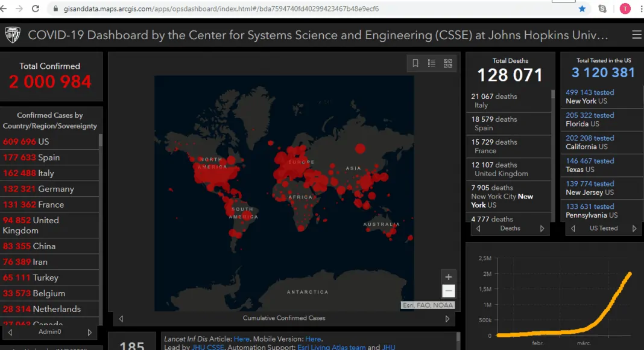Click the Johns Hopkins shield logo
Screen dimensions: 644x350
12,35
